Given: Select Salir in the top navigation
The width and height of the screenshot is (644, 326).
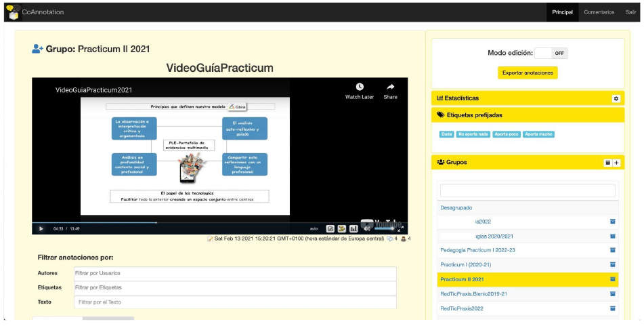Looking at the screenshot, I should 630,12.
